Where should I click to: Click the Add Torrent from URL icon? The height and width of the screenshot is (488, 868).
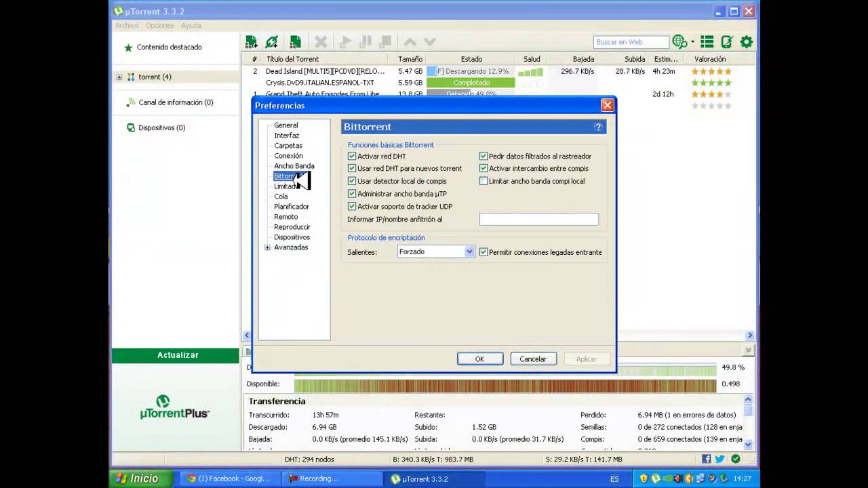pyautogui.click(x=272, y=42)
